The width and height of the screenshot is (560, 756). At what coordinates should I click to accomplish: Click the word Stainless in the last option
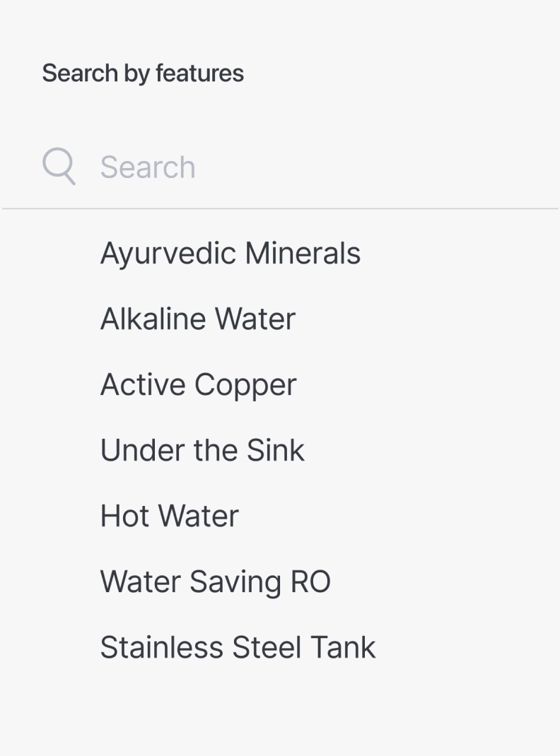tap(162, 647)
